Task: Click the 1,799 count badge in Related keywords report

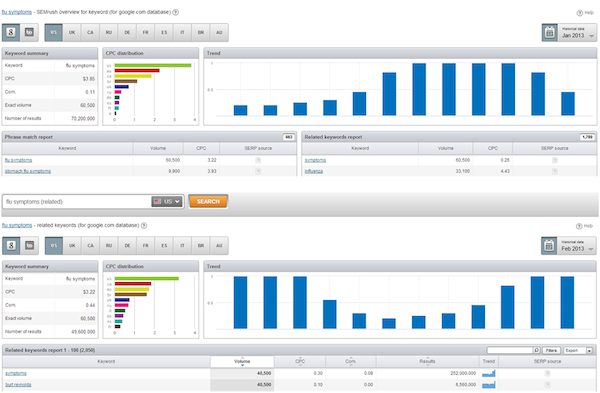Action: coord(587,137)
